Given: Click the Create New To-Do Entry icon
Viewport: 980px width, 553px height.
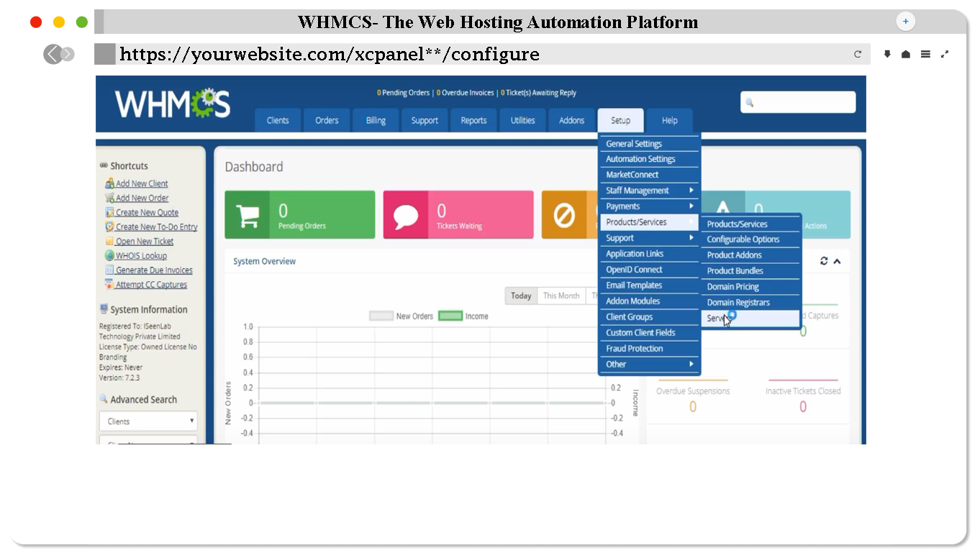Looking at the screenshot, I should tap(109, 227).
